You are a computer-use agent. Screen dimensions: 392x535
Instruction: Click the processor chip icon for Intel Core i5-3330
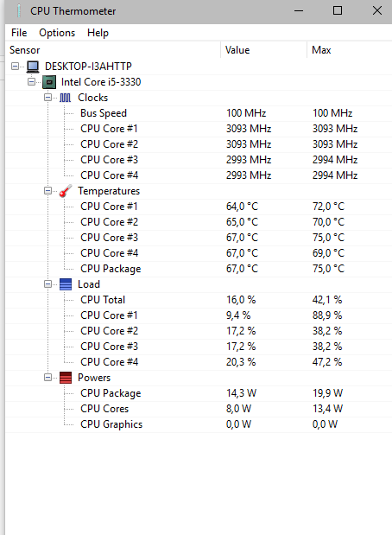tap(49, 82)
